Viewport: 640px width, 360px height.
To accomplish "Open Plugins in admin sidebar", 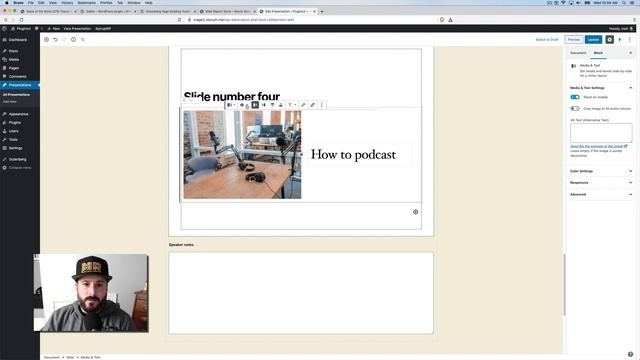I will coord(15,122).
